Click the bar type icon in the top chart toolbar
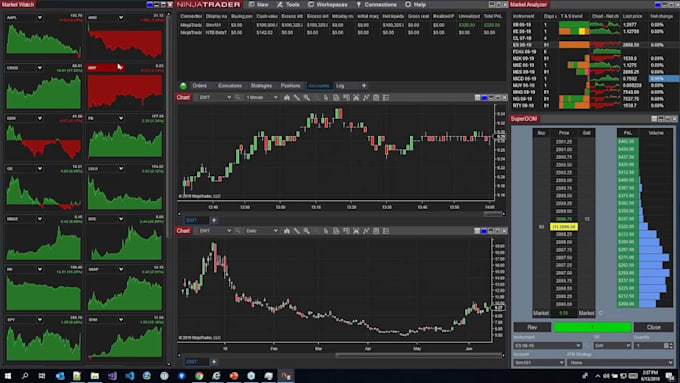This screenshot has height=383, width=680. pyautogui.click(x=287, y=98)
